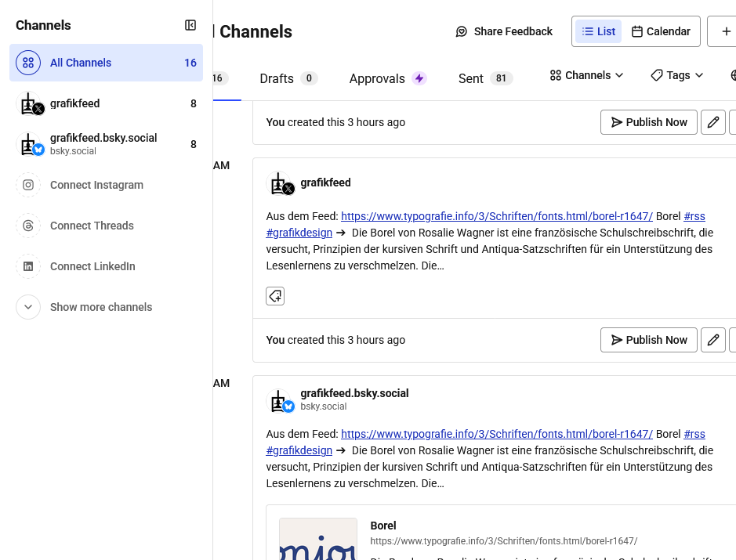Click #grafikdesign hashtag in grafikfeed post
736x560 pixels.
coord(299,233)
